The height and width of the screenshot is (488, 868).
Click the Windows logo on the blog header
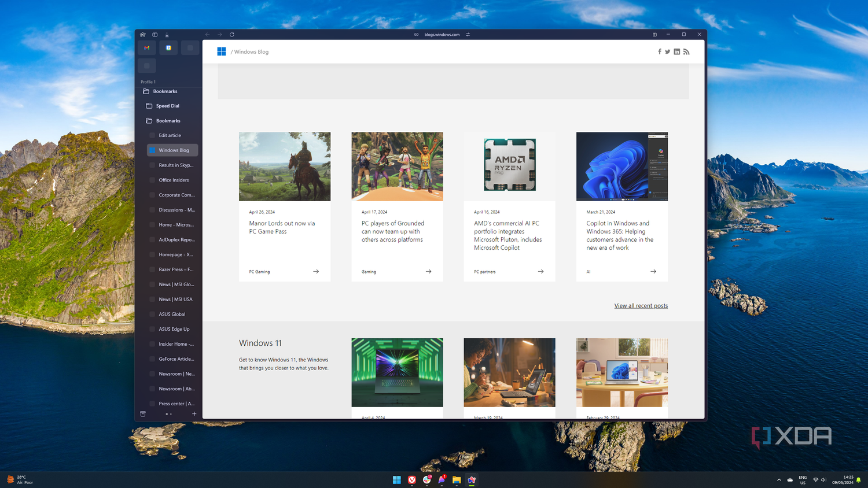tap(222, 51)
